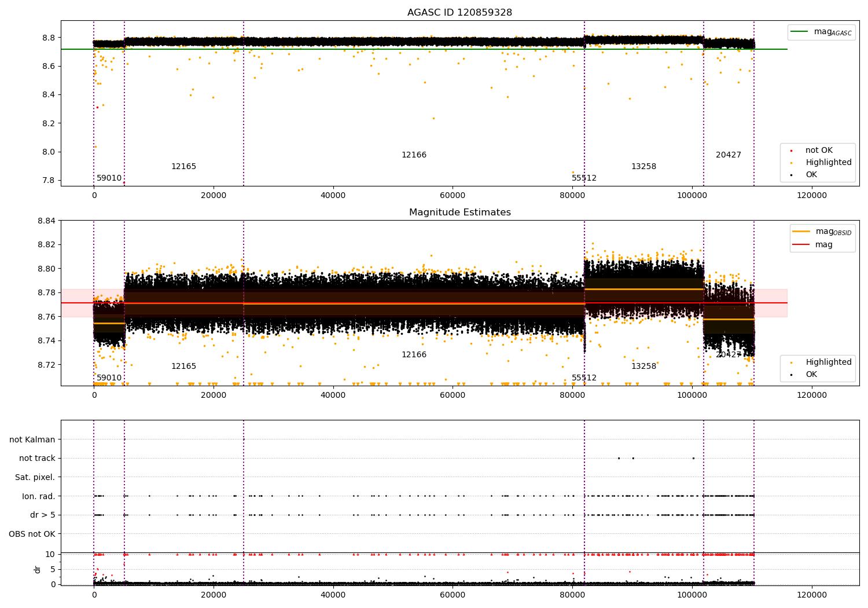Select 'OK' in the top plot's lower legend
The width and height of the screenshot is (868, 608).
[x=811, y=175]
